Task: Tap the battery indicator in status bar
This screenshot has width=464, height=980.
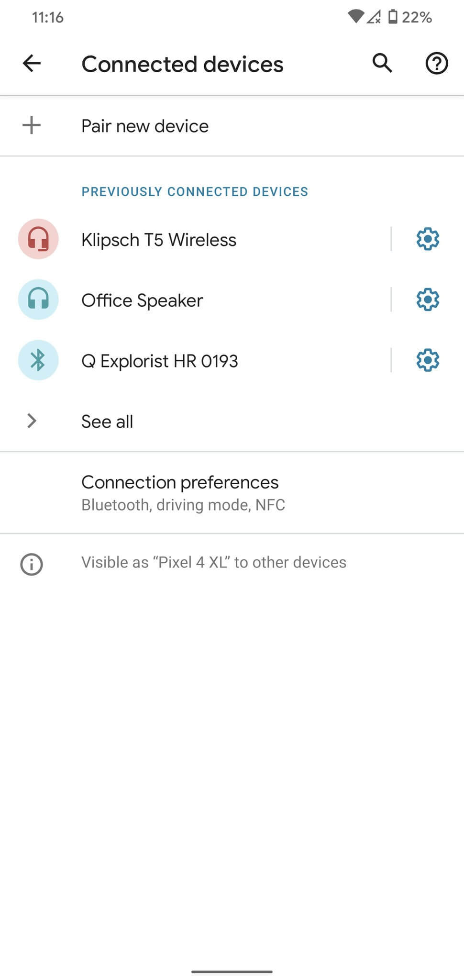Action: pos(393,17)
